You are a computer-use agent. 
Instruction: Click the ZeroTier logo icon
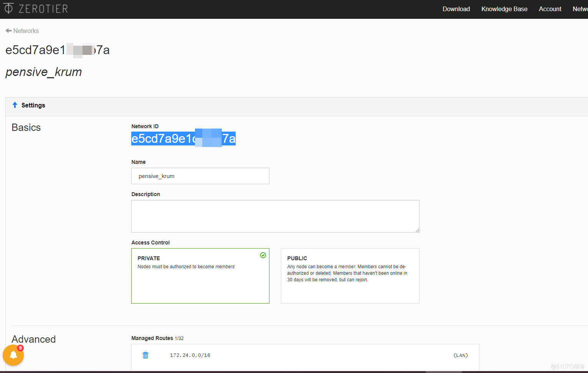8,8
